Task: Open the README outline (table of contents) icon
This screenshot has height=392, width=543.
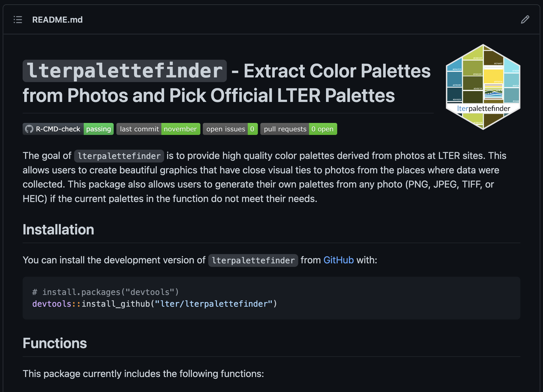Action: point(18,20)
